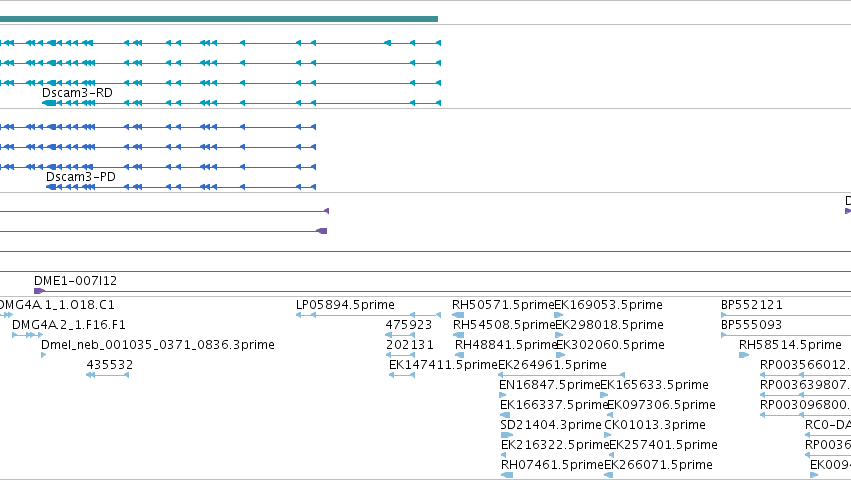Click the DME1-007I12 feature label
Image resolution: width=851 pixels, height=480 pixels.
coord(75,281)
